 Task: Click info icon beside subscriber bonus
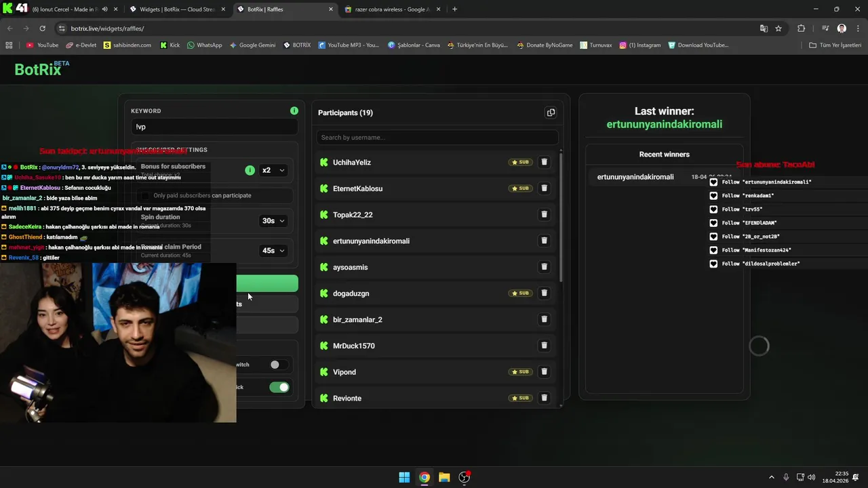(x=250, y=170)
